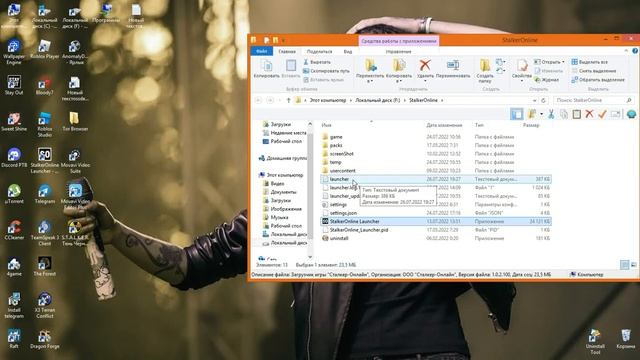Switch to the Управление ribbon tab
This screenshot has width=640, height=360.
tap(398, 51)
